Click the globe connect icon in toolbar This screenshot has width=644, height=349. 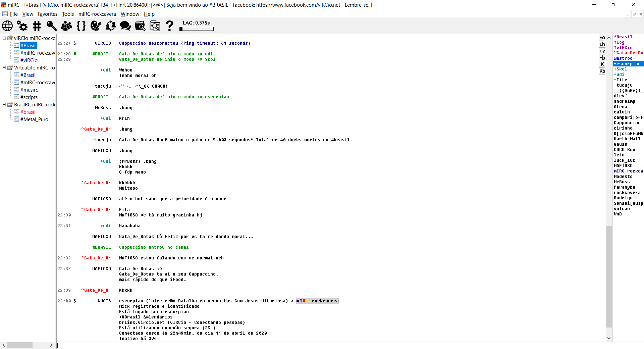tap(7, 26)
